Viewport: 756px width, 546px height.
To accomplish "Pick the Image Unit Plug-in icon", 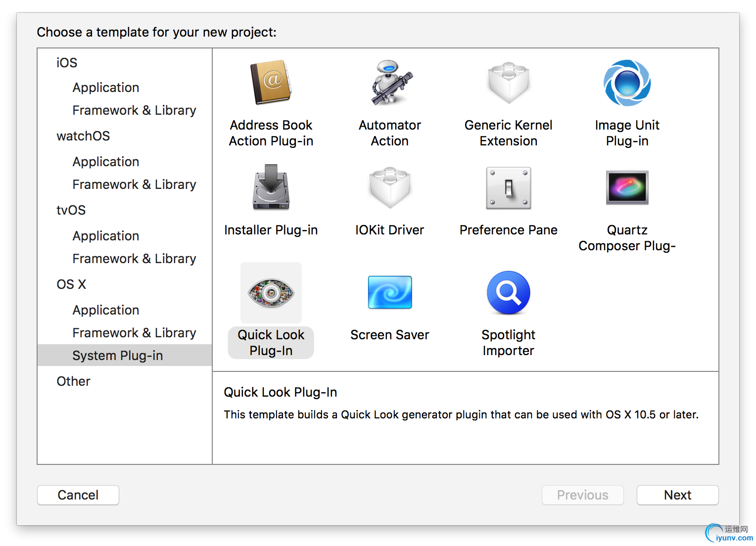I will tap(627, 83).
